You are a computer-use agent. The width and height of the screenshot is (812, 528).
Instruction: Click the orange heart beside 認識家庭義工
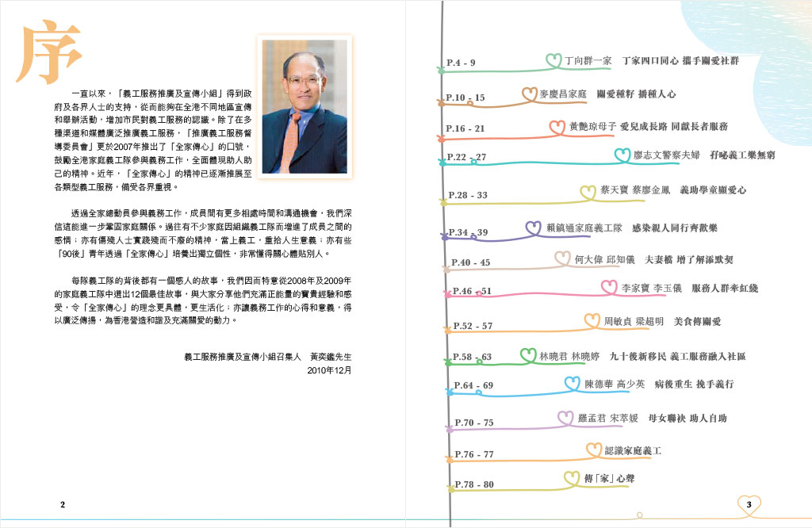(594, 450)
